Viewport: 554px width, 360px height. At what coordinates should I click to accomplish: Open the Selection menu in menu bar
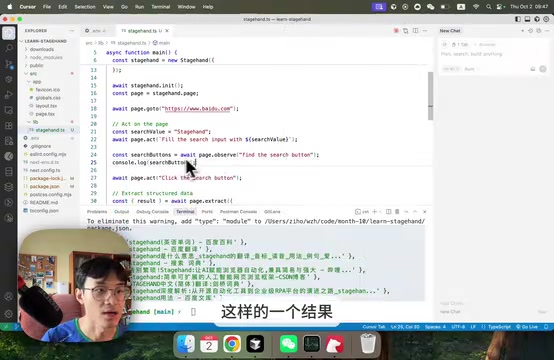(x=85, y=7)
